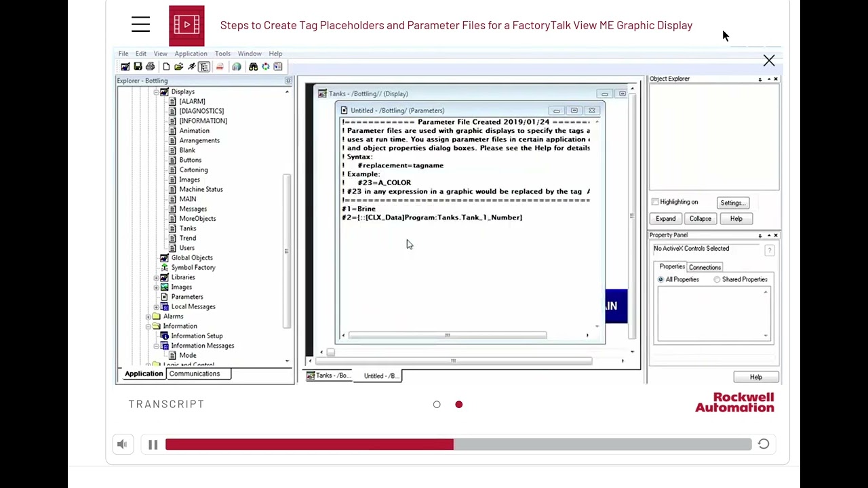The width and height of the screenshot is (868, 488).
Task: Click the Expand button in Object Explorer
Action: [x=665, y=219]
